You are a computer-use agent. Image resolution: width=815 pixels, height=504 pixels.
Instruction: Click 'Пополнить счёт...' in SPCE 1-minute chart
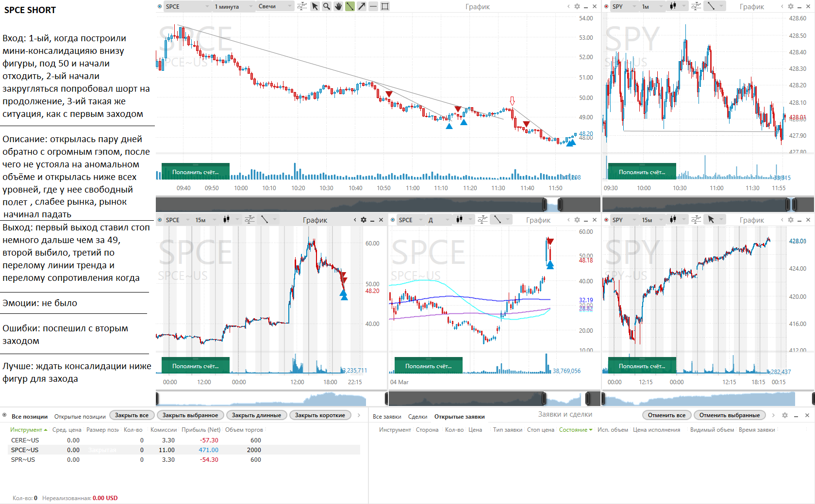point(196,172)
